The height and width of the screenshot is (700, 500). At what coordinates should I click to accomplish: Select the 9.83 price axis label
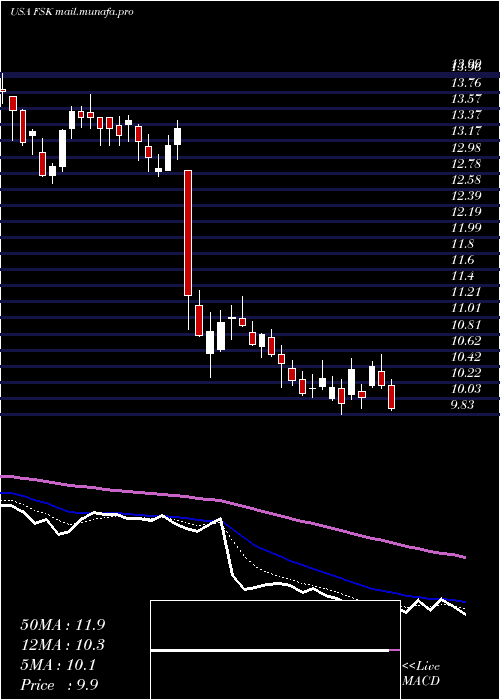point(463,405)
